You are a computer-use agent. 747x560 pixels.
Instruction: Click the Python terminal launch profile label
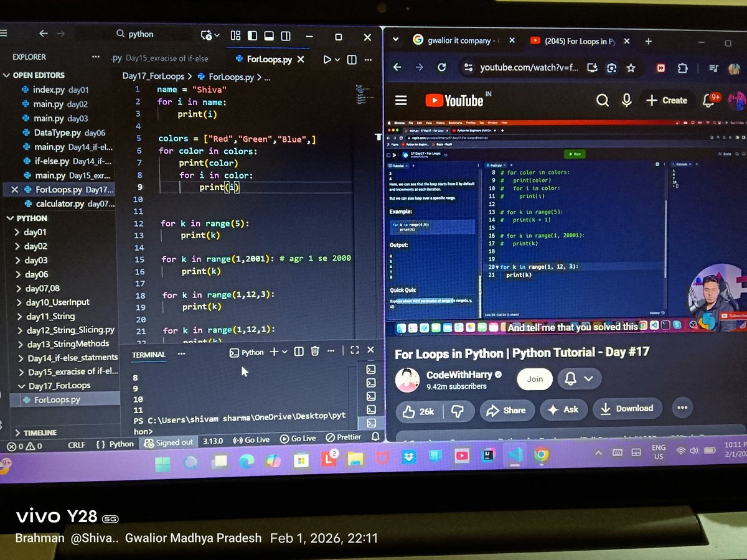pyautogui.click(x=247, y=352)
